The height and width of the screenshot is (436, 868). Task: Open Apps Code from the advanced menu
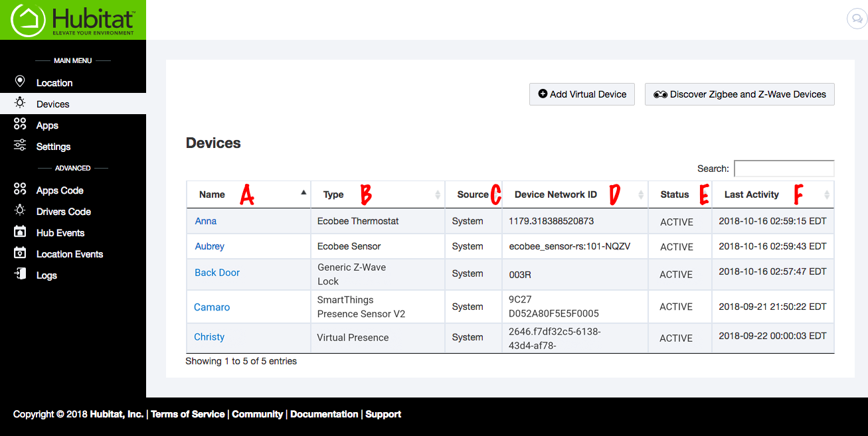(x=60, y=190)
